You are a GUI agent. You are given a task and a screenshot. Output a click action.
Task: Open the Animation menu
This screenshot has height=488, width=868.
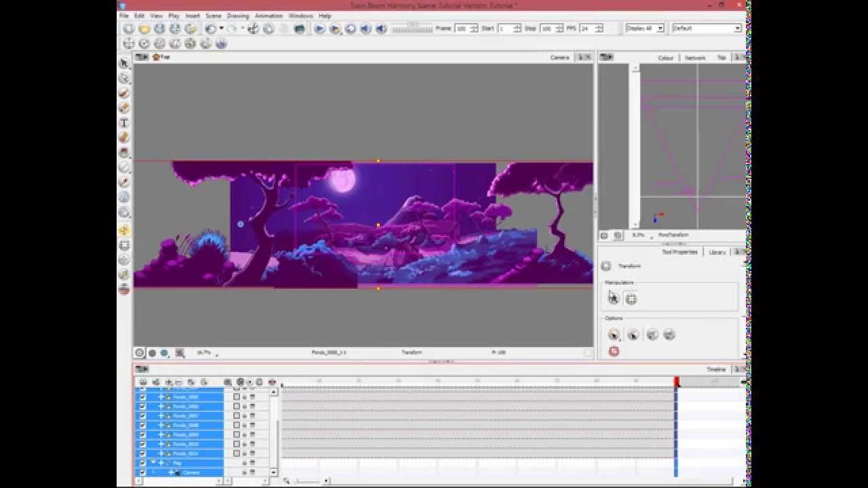click(x=269, y=16)
